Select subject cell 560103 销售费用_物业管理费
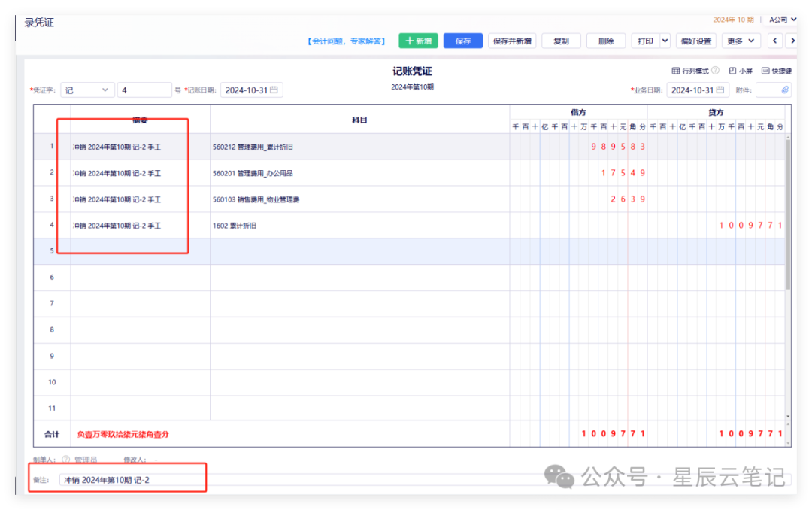Image resolution: width=812 pixels, height=510 pixels. (359, 199)
